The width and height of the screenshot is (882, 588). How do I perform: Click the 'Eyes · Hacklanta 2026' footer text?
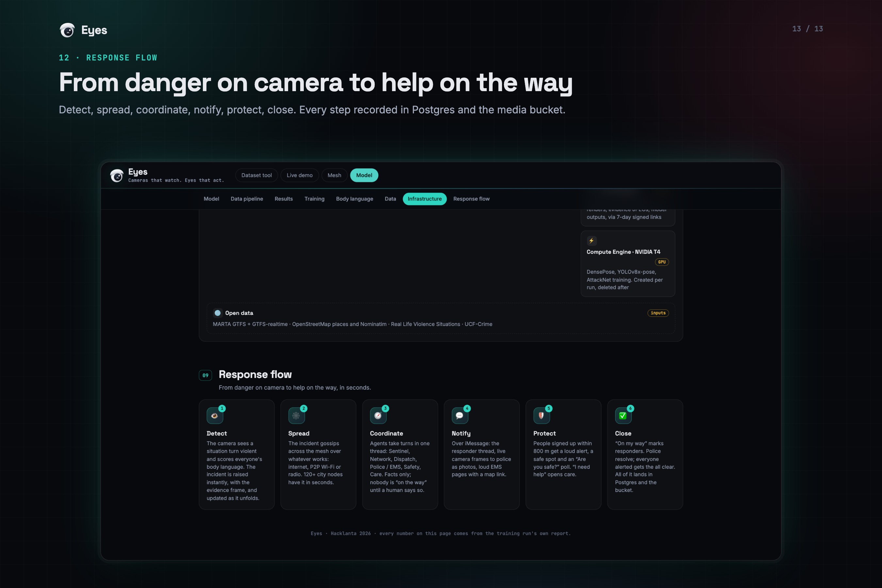click(x=441, y=533)
